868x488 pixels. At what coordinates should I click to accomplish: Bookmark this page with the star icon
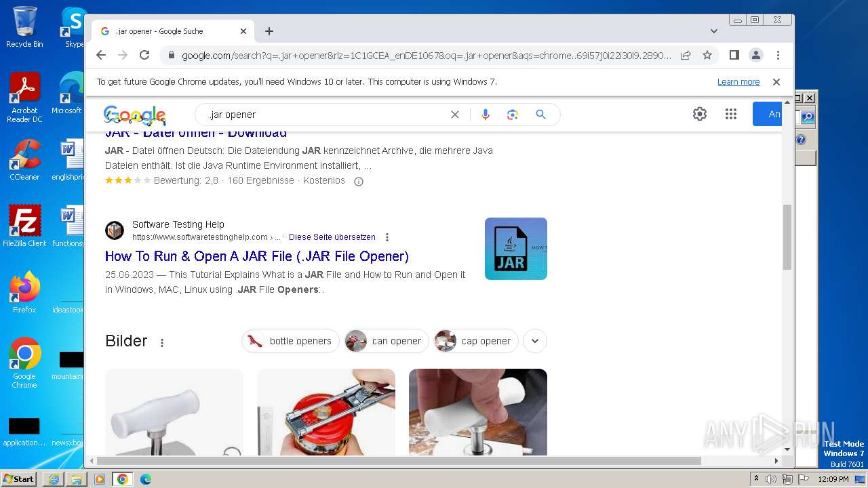click(x=707, y=56)
